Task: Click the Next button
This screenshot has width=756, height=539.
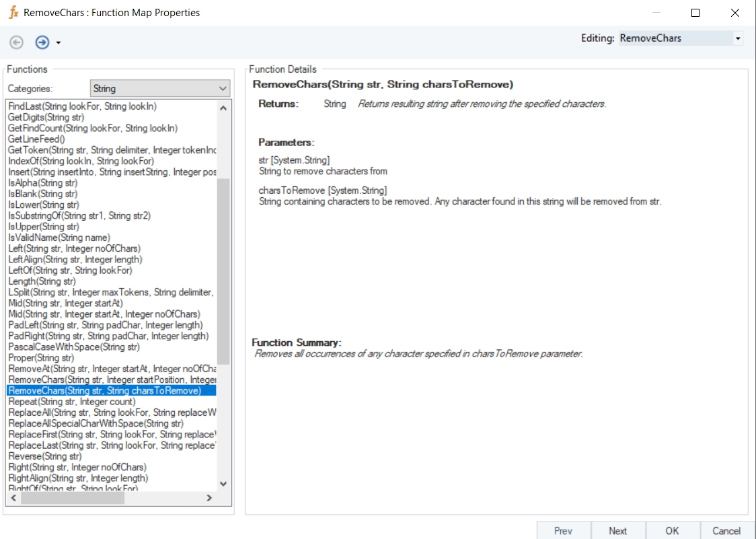Action: tap(618, 530)
